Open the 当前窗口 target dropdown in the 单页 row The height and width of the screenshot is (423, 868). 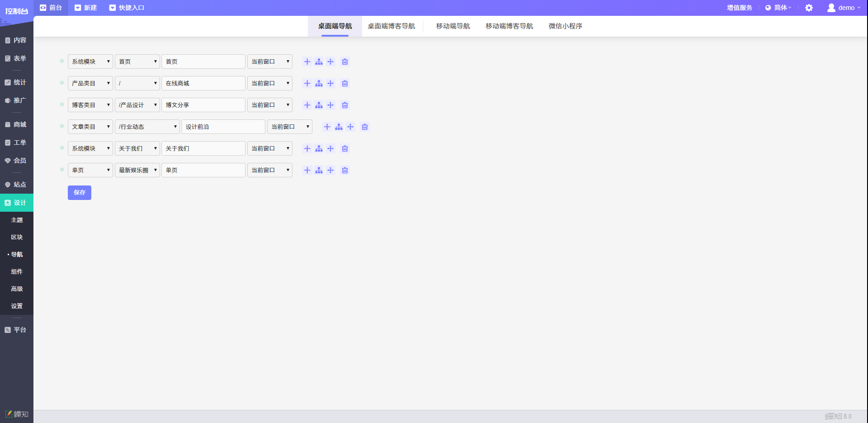point(269,170)
